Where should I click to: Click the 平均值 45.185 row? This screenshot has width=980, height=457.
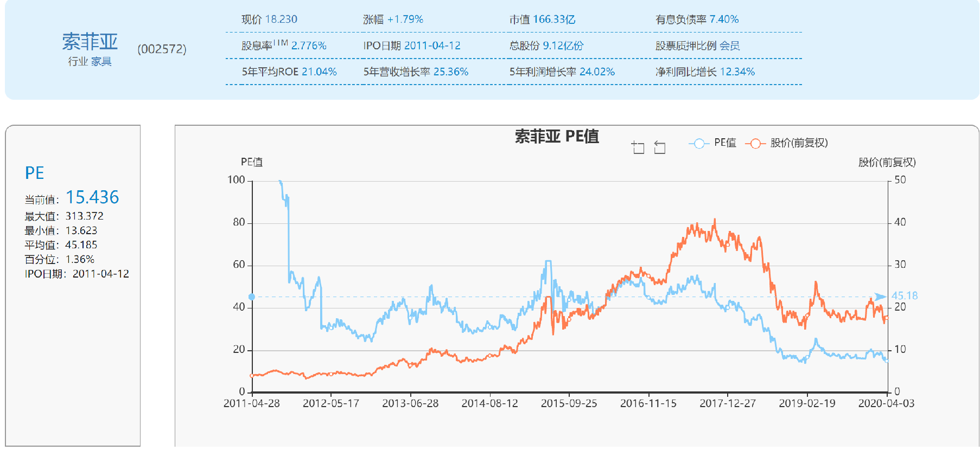pos(61,245)
